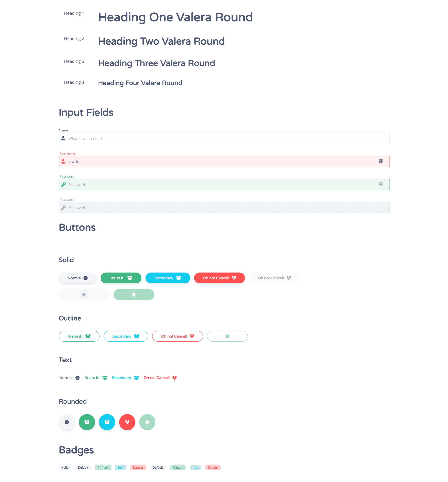Click the key-manager icon in the green Password field
The width and height of the screenshot is (448, 482).
(381, 184)
